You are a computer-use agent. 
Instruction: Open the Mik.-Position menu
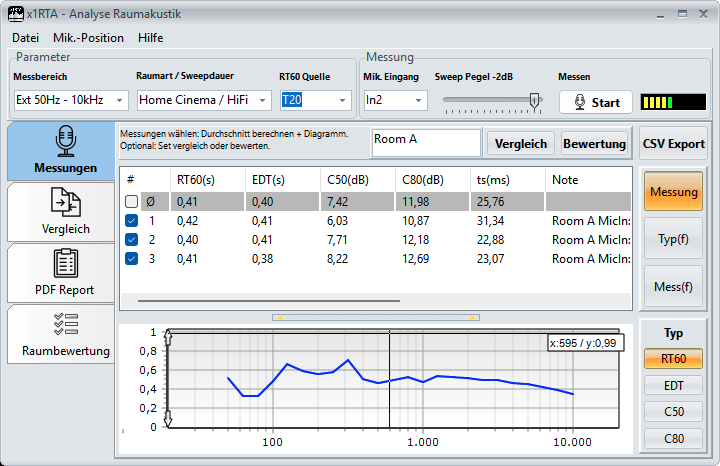[x=89, y=38]
